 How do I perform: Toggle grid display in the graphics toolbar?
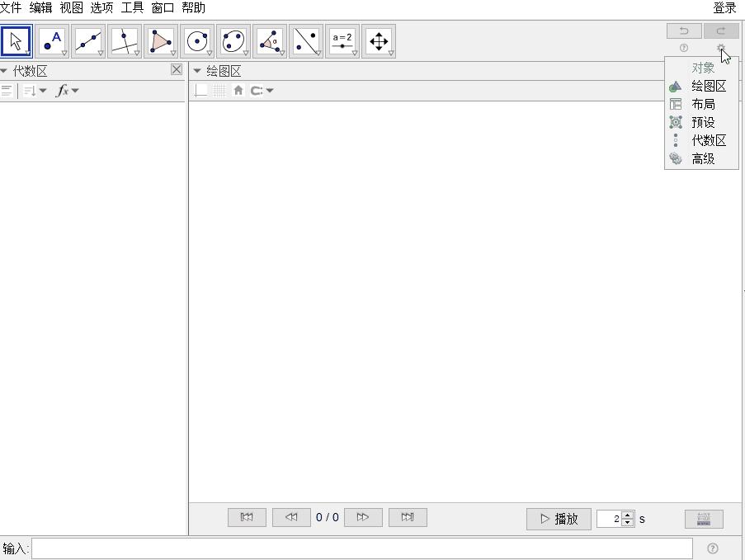(219, 91)
